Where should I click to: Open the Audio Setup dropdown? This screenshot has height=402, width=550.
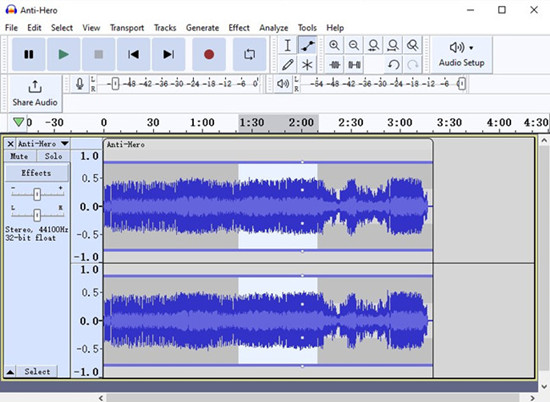point(461,54)
